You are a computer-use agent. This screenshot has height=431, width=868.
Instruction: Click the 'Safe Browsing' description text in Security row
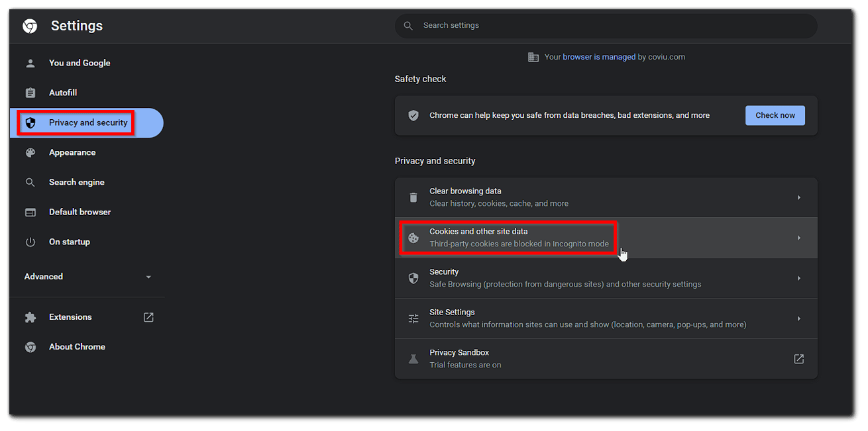(565, 284)
